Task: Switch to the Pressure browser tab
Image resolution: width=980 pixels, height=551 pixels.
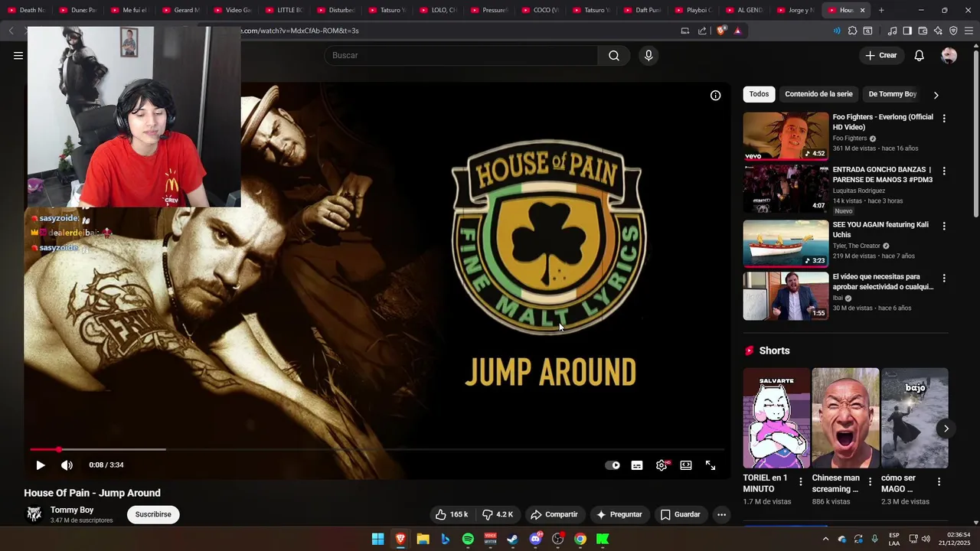Action: tap(488, 10)
